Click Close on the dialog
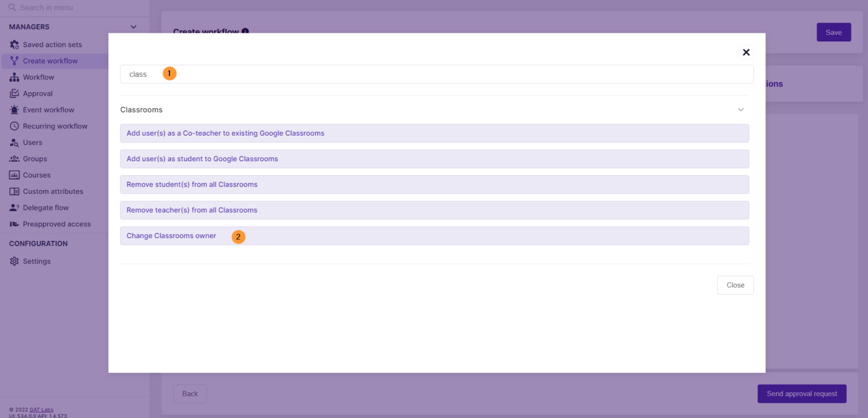868x418 pixels. 735,285
